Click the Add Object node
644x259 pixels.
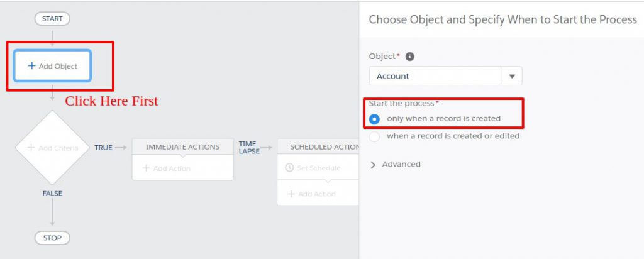click(53, 66)
